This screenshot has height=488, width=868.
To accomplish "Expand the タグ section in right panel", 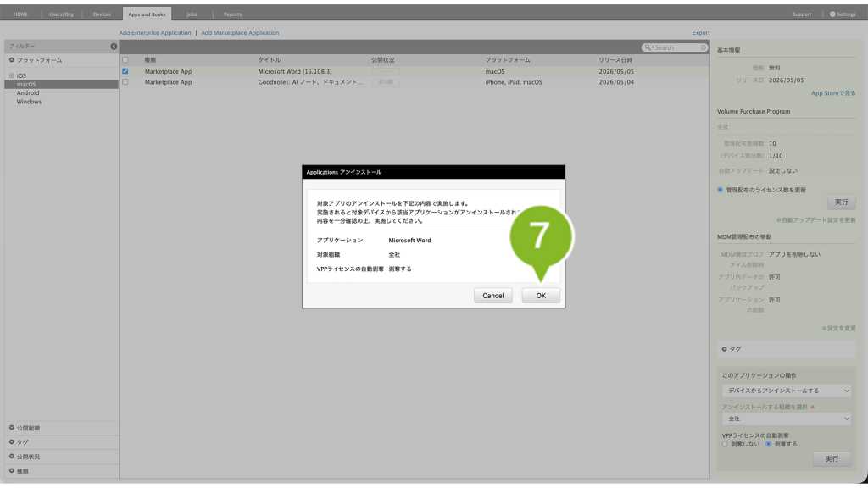I will click(786, 349).
